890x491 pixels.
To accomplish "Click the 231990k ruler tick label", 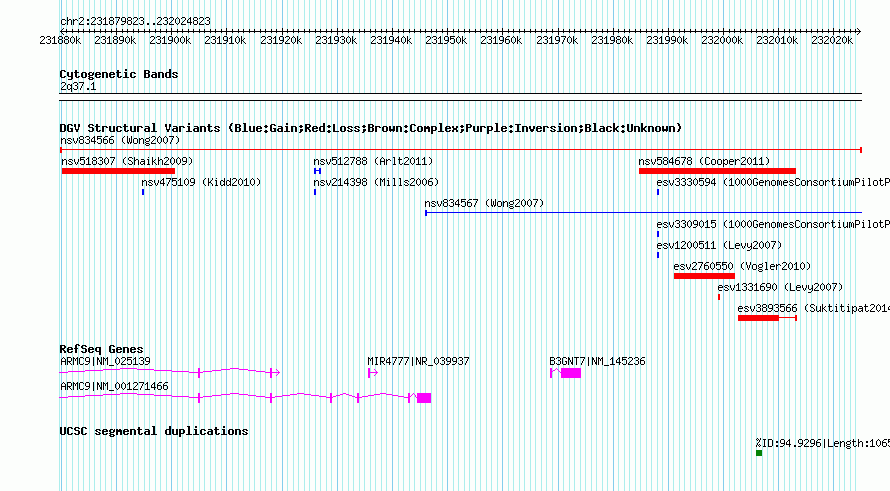I will click(667, 40).
